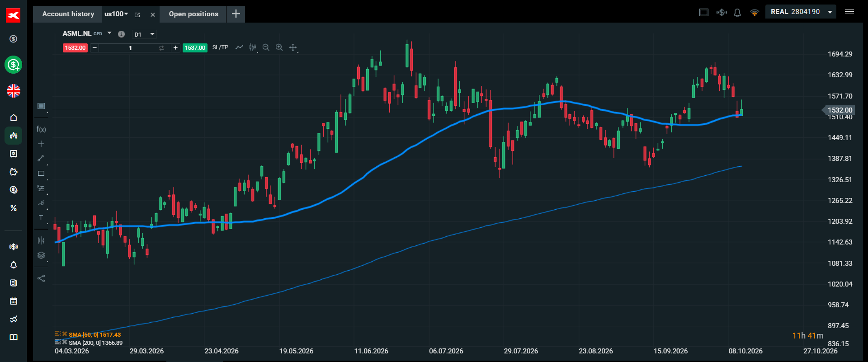This screenshot has width=868, height=362.
Task: Open the notifications bell in top bar
Action: point(737,13)
